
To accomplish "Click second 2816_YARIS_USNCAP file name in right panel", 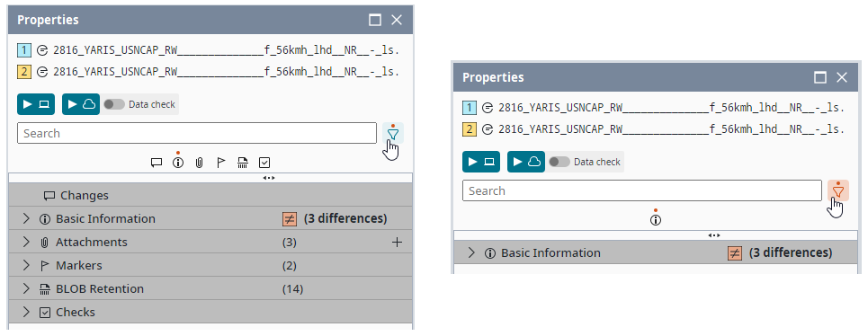I will [671, 129].
